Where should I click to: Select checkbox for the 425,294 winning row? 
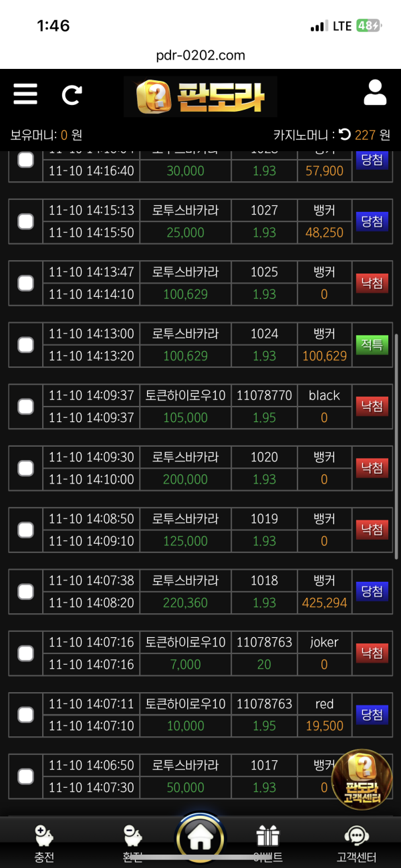point(25,591)
